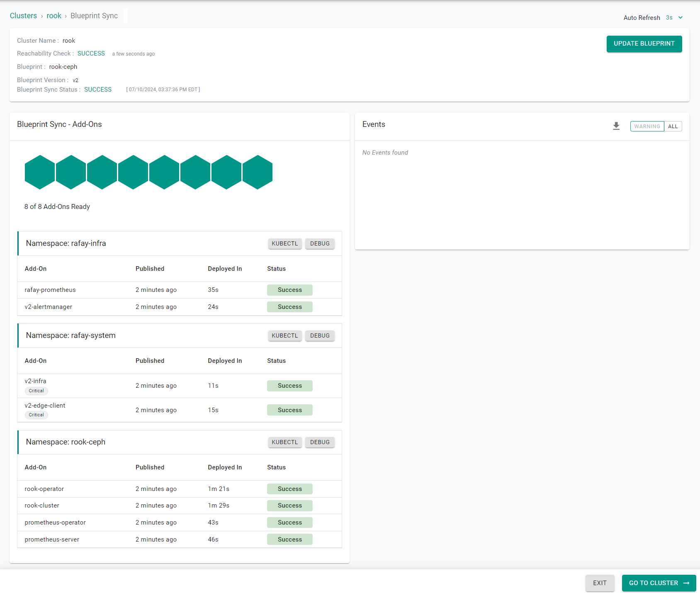Click Success status for rafay-prometheus
The width and height of the screenshot is (700, 593).
(290, 290)
